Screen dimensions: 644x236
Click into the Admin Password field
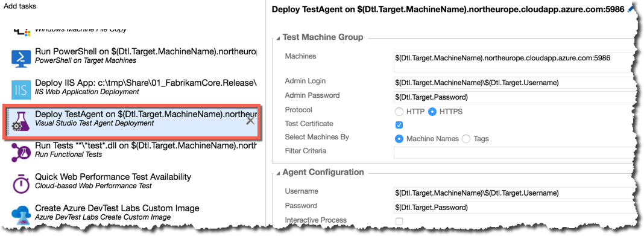[514, 97]
